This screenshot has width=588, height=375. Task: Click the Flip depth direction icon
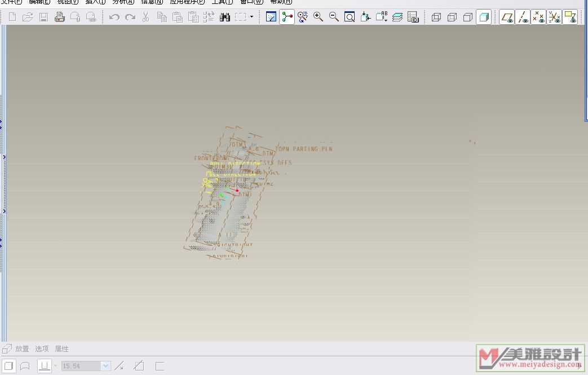[x=119, y=366]
